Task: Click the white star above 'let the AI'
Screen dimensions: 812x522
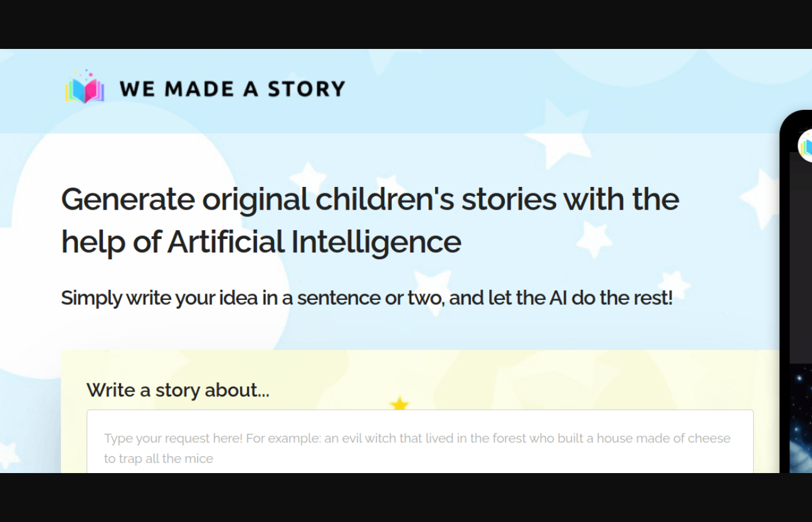Action: click(x=433, y=282)
